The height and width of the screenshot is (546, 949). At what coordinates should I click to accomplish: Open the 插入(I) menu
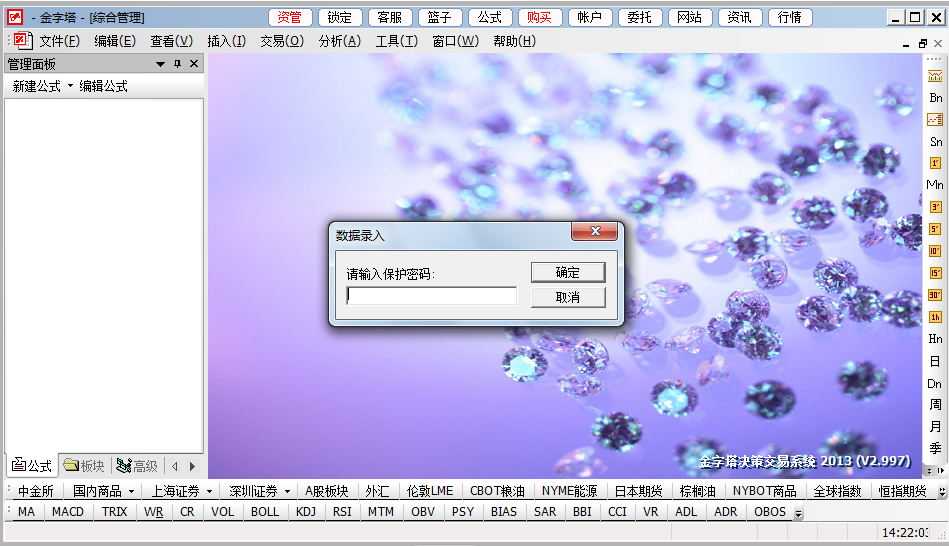coord(227,41)
